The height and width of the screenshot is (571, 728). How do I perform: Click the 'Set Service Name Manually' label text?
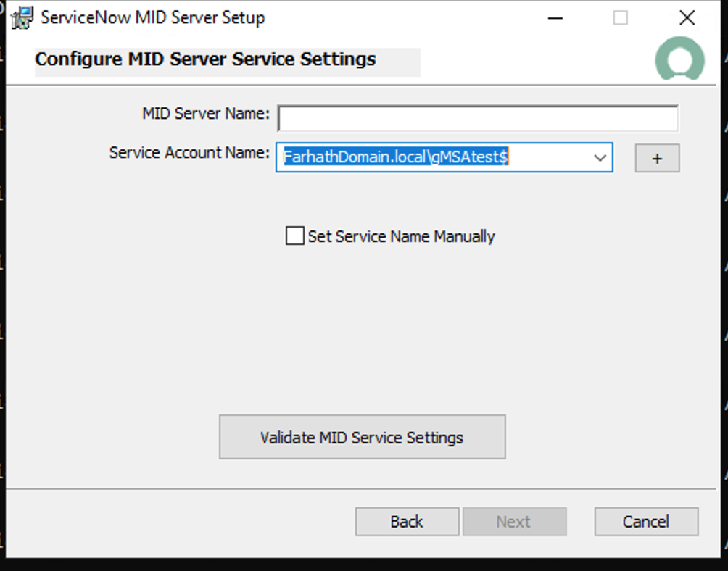click(x=401, y=236)
